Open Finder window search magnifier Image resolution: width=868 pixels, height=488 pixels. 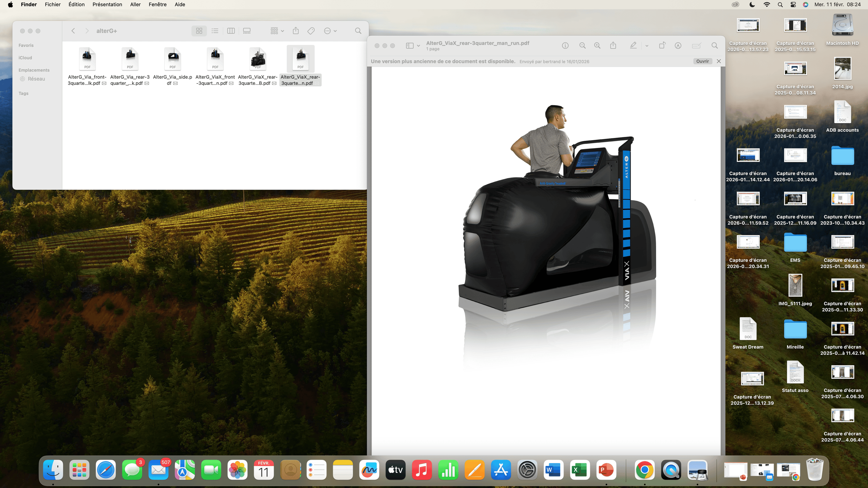pos(358,31)
